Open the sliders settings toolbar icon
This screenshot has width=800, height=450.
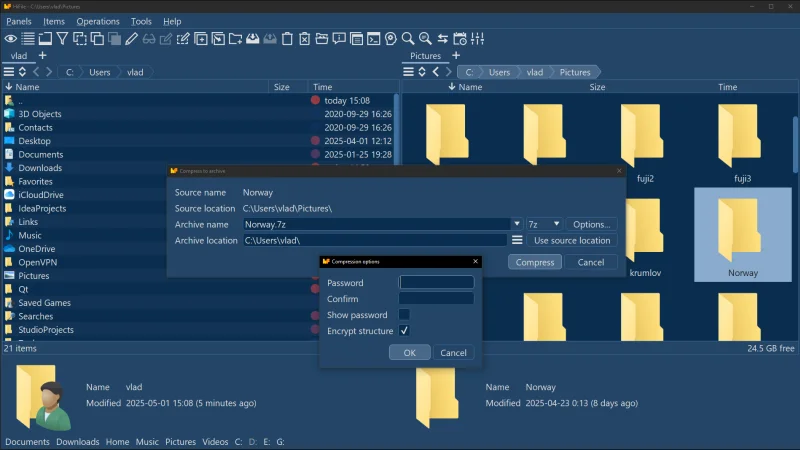[478, 39]
